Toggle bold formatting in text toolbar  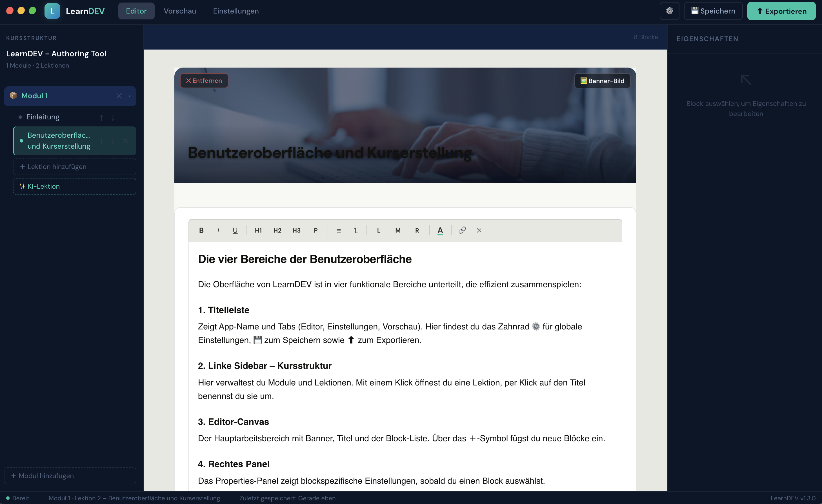[x=201, y=230]
